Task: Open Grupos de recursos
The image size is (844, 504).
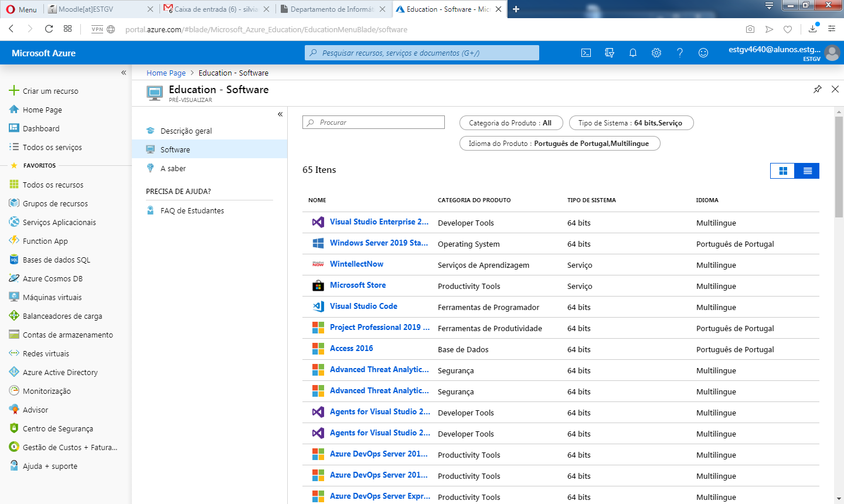Action: (55, 203)
